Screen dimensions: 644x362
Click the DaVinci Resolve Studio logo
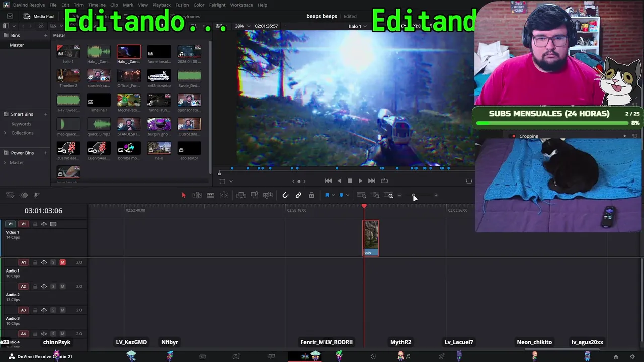[x=11, y=356]
